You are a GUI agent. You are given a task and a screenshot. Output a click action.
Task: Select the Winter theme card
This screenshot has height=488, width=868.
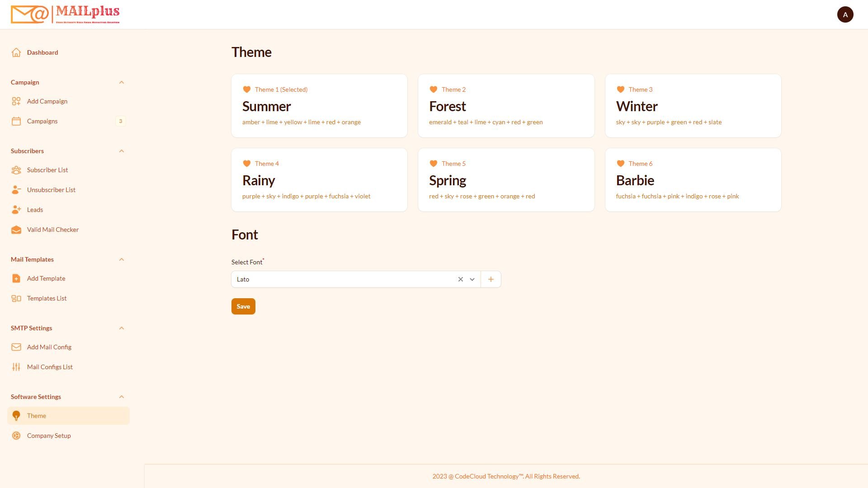(x=693, y=106)
